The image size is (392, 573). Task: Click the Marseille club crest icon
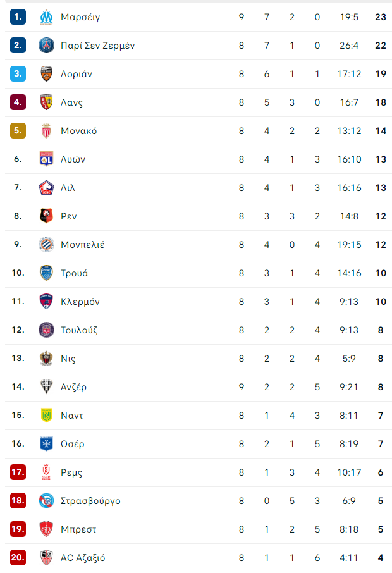point(46,16)
